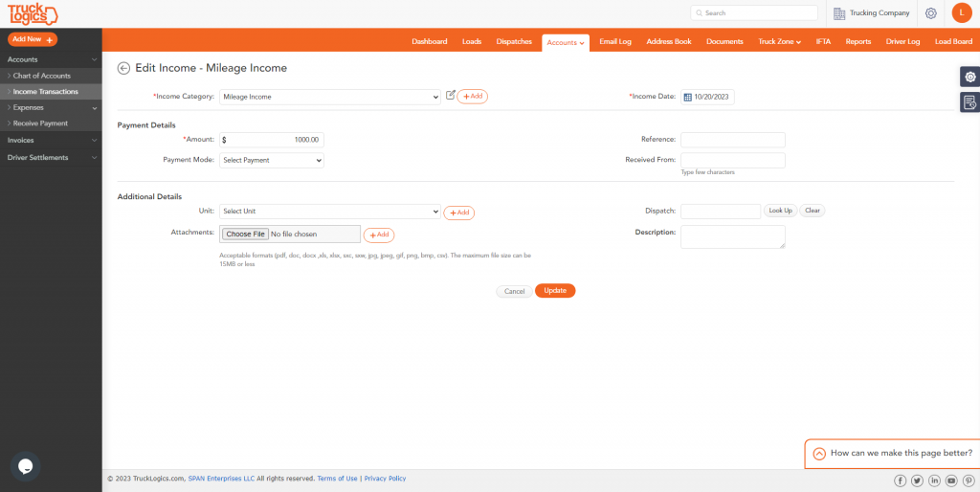Click the Choose File button
Screen dimensions: 980x492
click(246, 234)
